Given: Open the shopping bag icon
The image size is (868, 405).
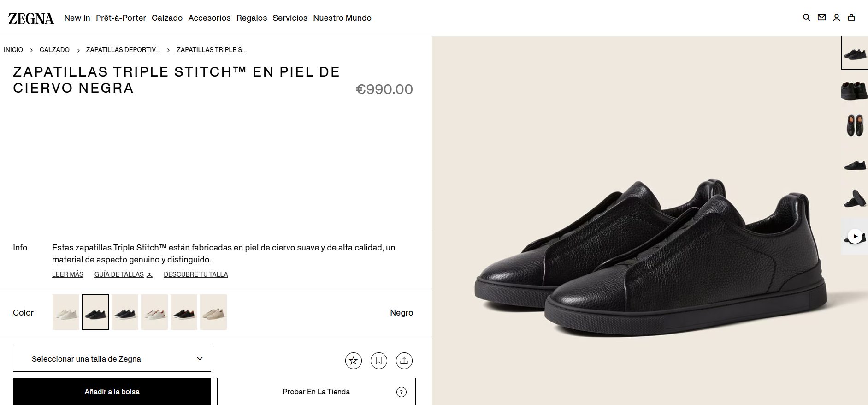Looking at the screenshot, I should coord(851,18).
